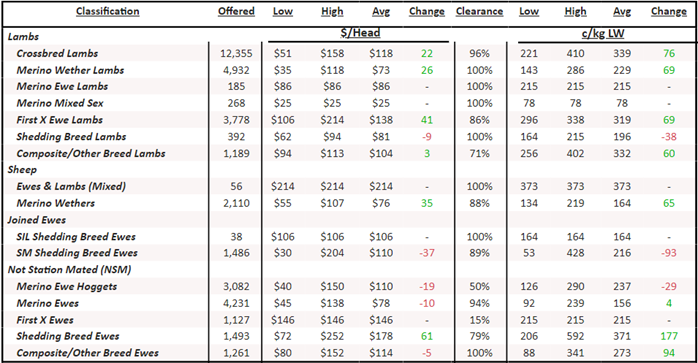Click the Not Station Mated (NSM) heading

point(69,270)
